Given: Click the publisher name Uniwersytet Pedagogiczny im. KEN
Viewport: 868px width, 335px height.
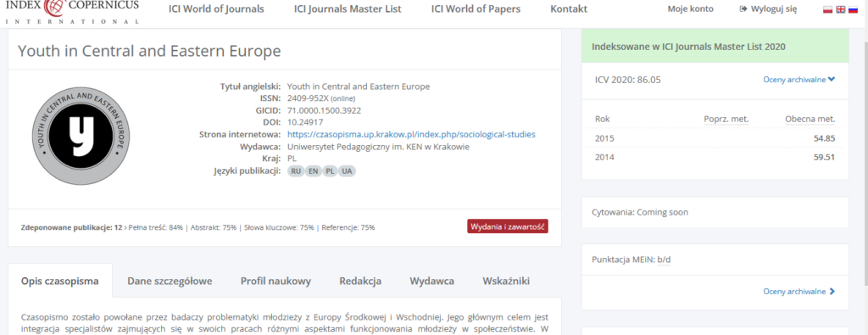Looking at the screenshot, I should pyautogui.click(x=379, y=147).
